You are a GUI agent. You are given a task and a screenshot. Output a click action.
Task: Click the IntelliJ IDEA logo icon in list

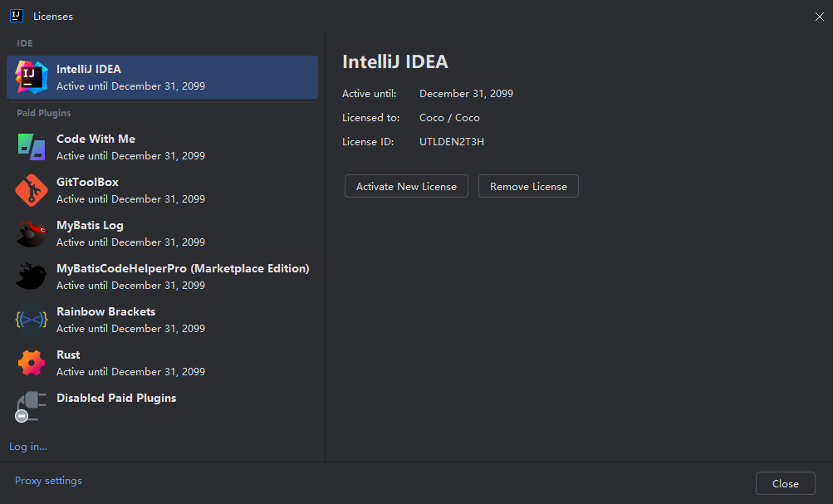[x=32, y=77]
